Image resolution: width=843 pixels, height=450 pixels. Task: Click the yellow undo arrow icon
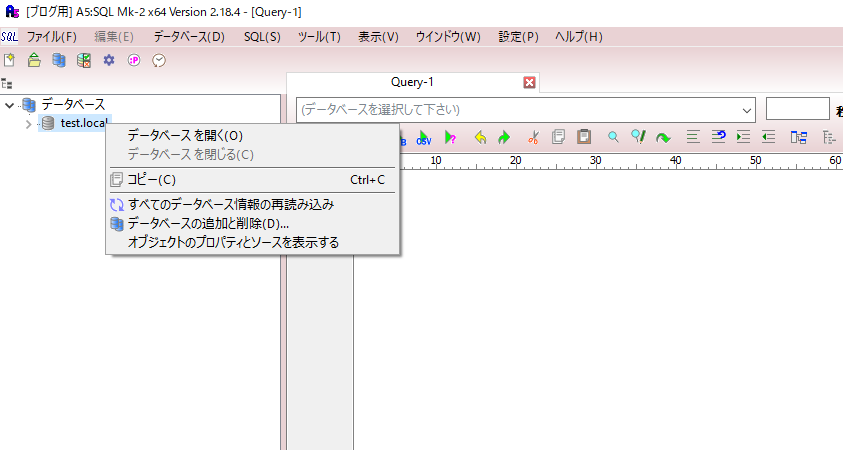point(480,138)
